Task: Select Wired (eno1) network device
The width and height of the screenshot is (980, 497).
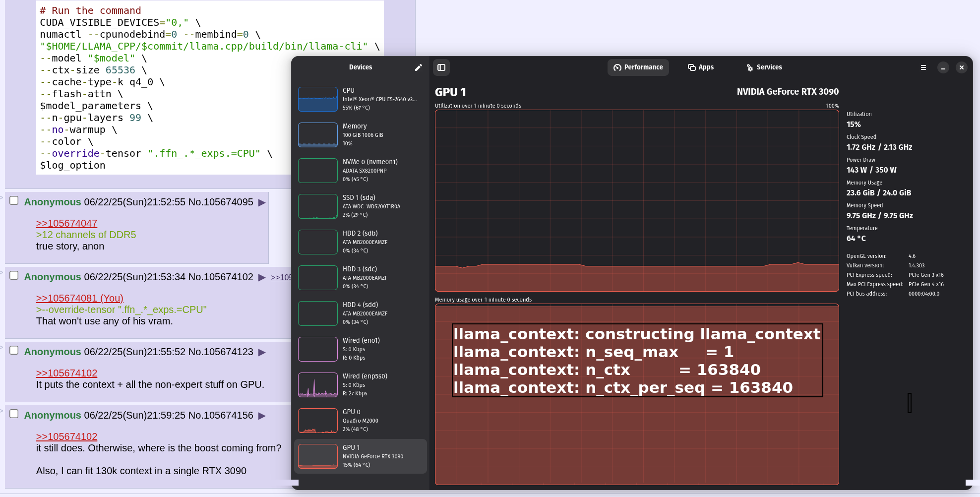Action: [x=361, y=349]
